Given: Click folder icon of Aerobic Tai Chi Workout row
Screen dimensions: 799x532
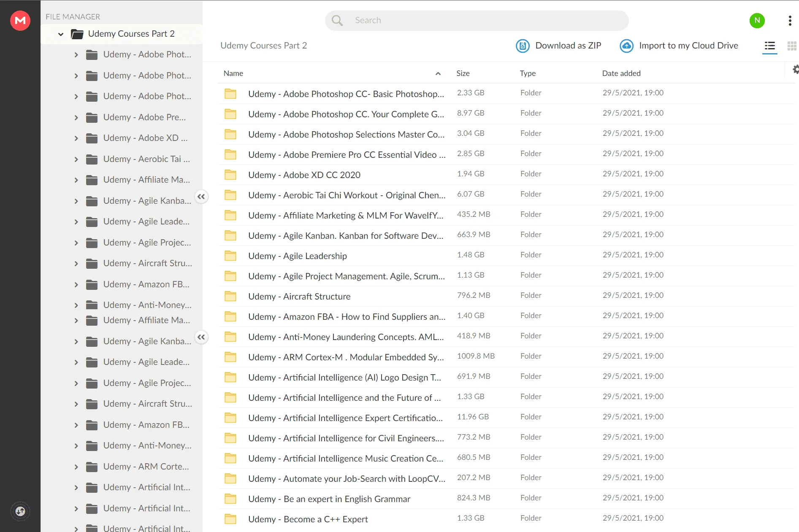Looking at the screenshot, I should (x=230, y=194).
